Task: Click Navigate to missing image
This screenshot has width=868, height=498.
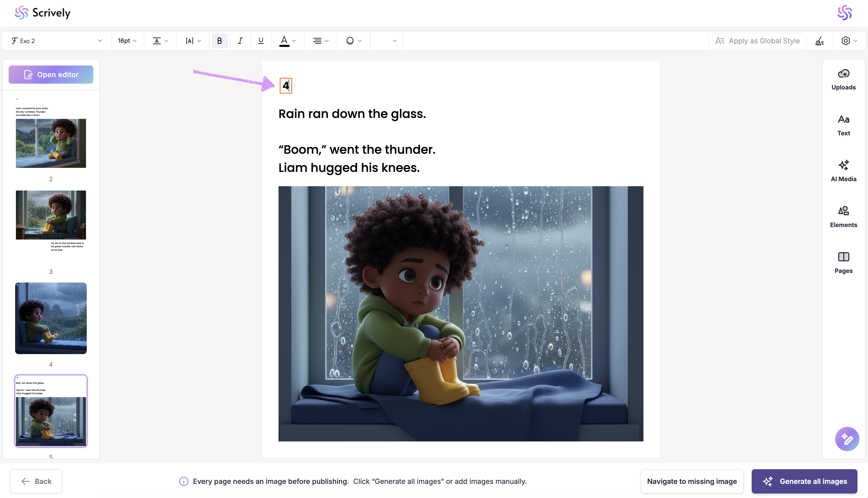Action: coord(692,481)
